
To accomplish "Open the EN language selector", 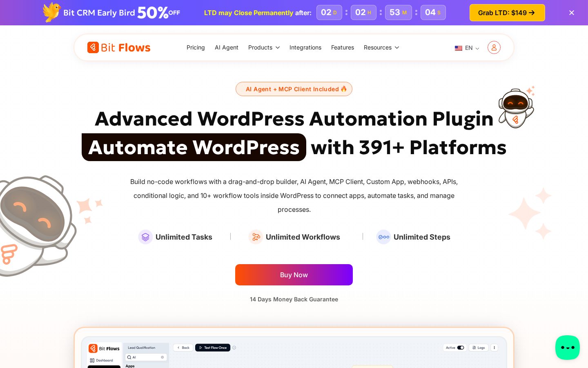I will coord(467,48).
